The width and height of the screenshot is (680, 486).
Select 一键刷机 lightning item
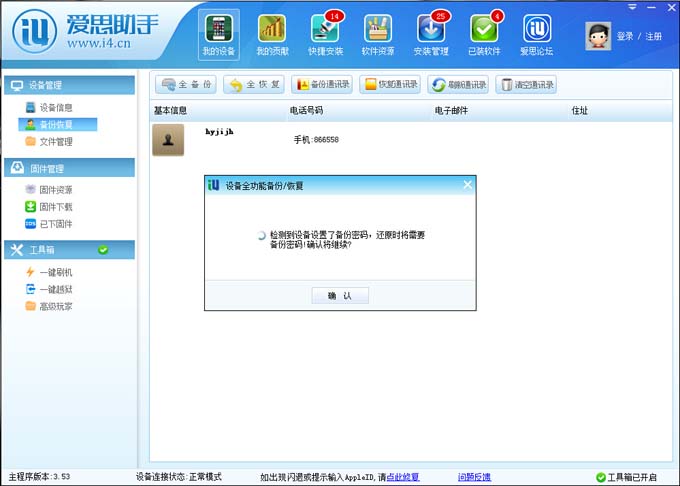point(49,272)
